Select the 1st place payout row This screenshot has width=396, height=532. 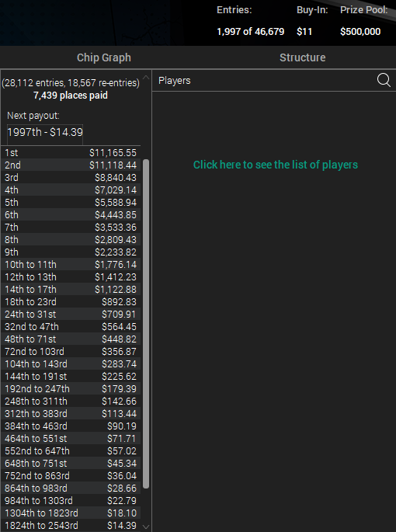pyautogui.click(x=71, y=153)
